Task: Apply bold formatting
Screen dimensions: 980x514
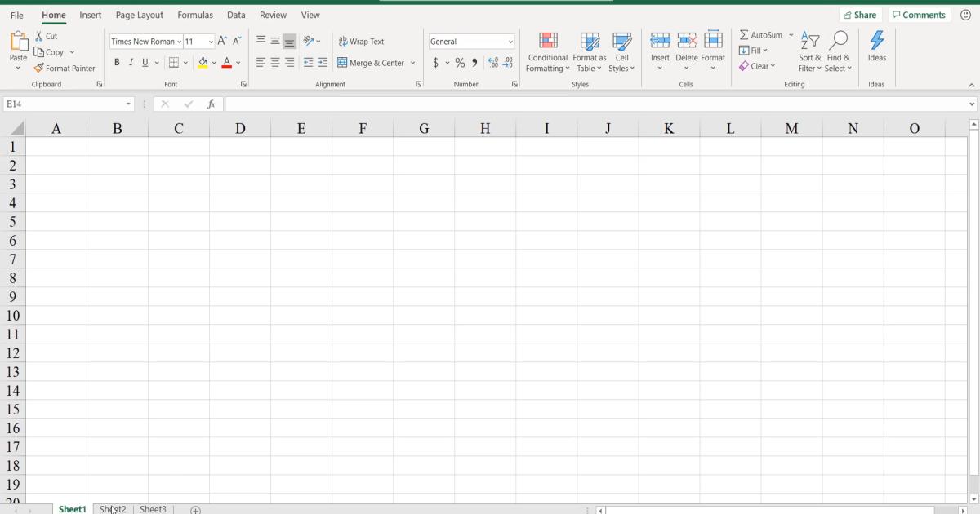Action: [x=117, y=62]
